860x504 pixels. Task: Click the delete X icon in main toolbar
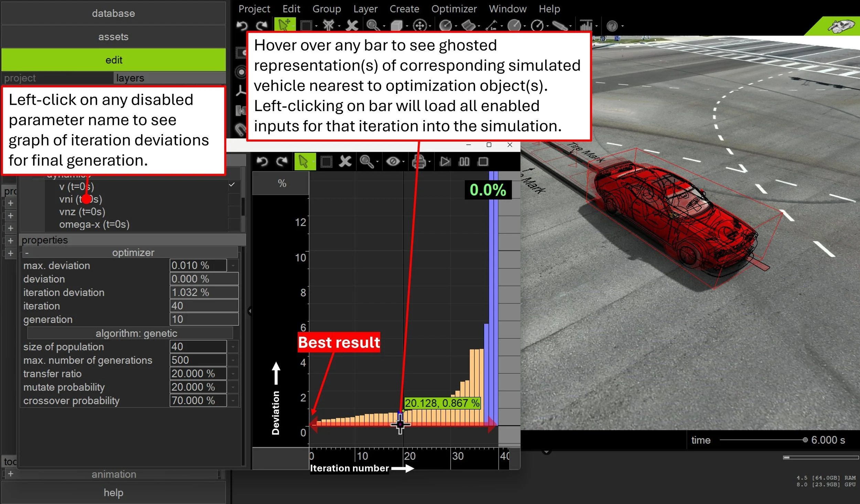352,25
